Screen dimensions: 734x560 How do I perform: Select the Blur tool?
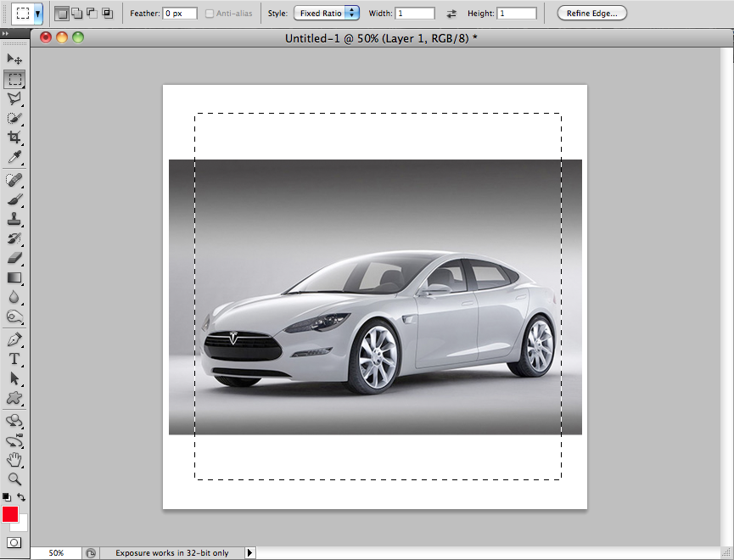[x=14, y=297]
